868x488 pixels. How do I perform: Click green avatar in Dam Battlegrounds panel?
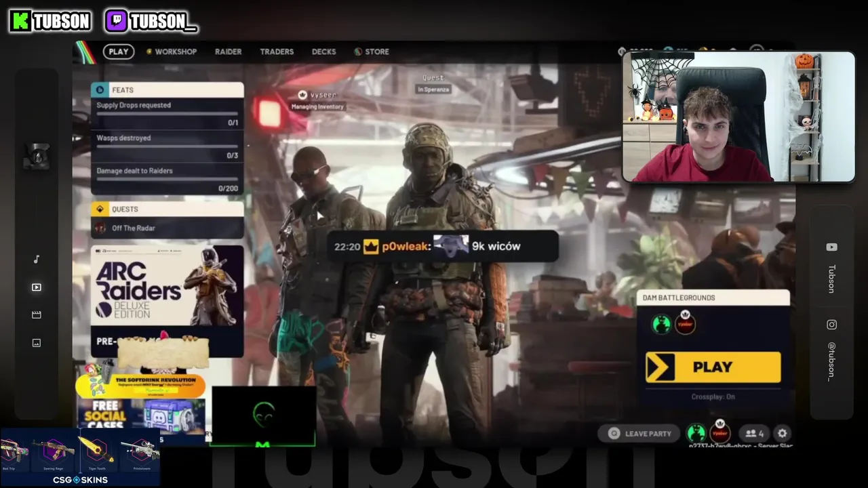pyautogui.click(x=661, y=325)
